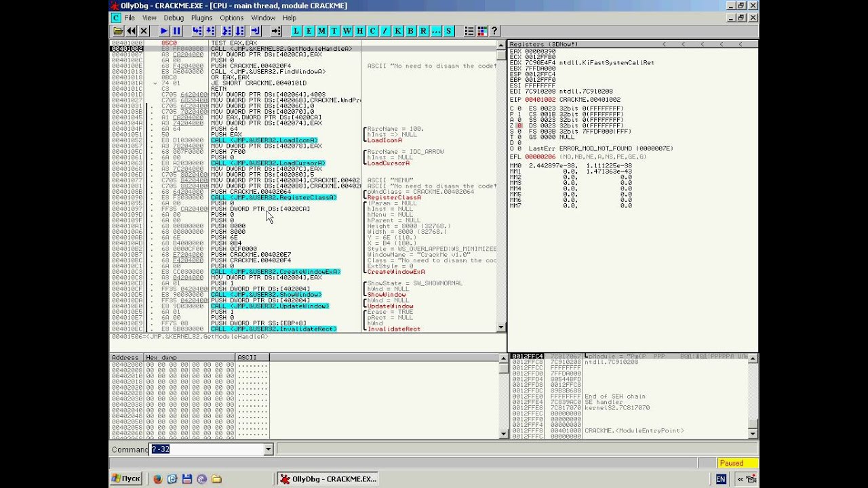
Task: Launch Firefox from quick launch
Action: click(157, 479)
